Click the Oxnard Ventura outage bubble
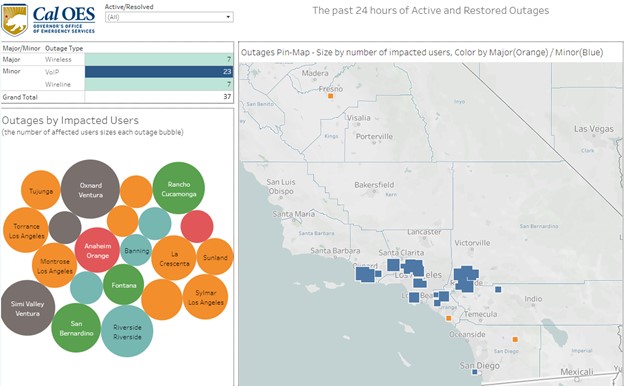 click(x=90, y=189)
